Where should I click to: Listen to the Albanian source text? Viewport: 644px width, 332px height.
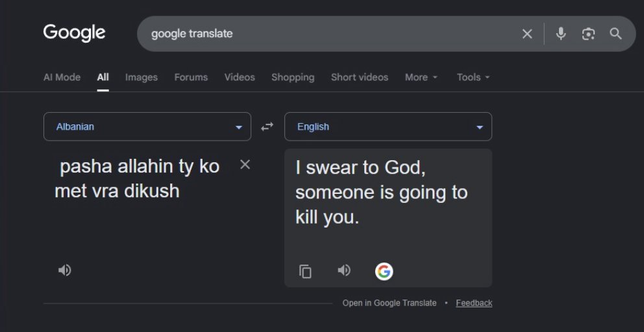tap(64, 270)
